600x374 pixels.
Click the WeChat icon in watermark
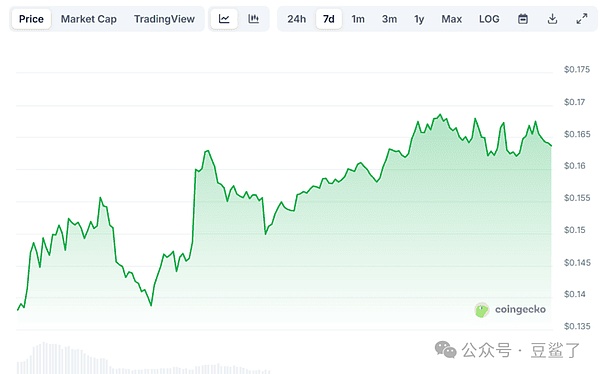click(x=445, y=350)
